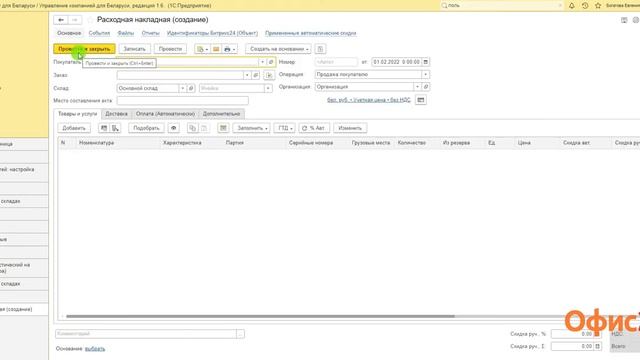Click the Провести и закрыть button
This screenshot has height=360, width=640.
click(84, 49)
